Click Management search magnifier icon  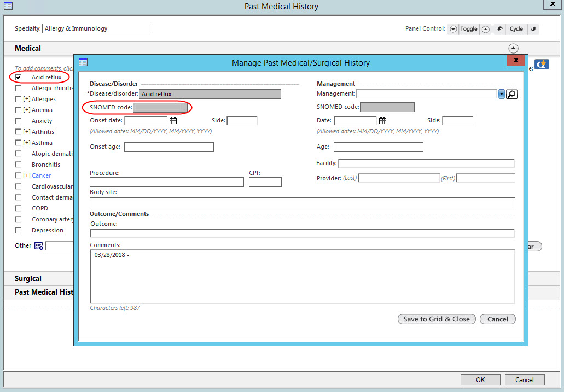coord(511,94)
